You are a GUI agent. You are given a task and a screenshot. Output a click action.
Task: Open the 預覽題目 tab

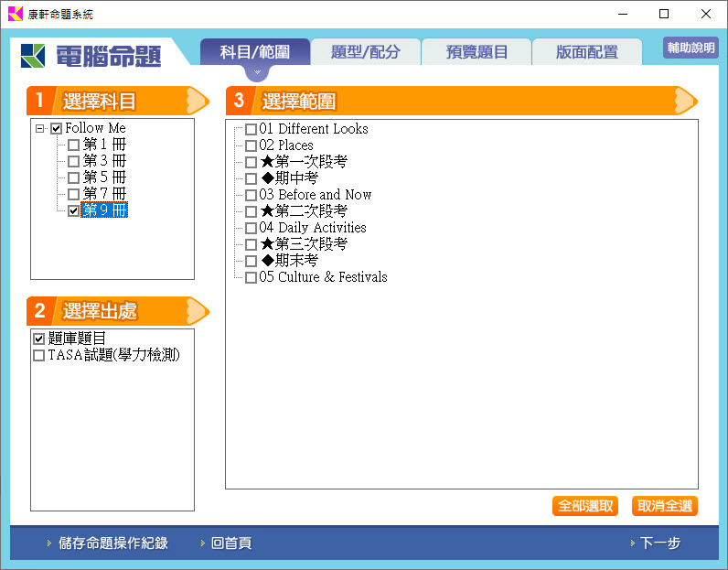tap(476, 52)
